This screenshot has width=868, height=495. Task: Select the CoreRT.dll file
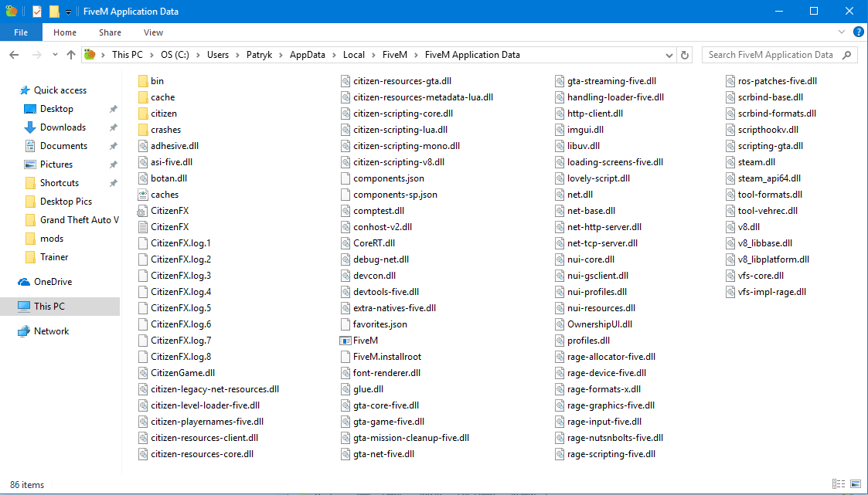pos(367,243)
